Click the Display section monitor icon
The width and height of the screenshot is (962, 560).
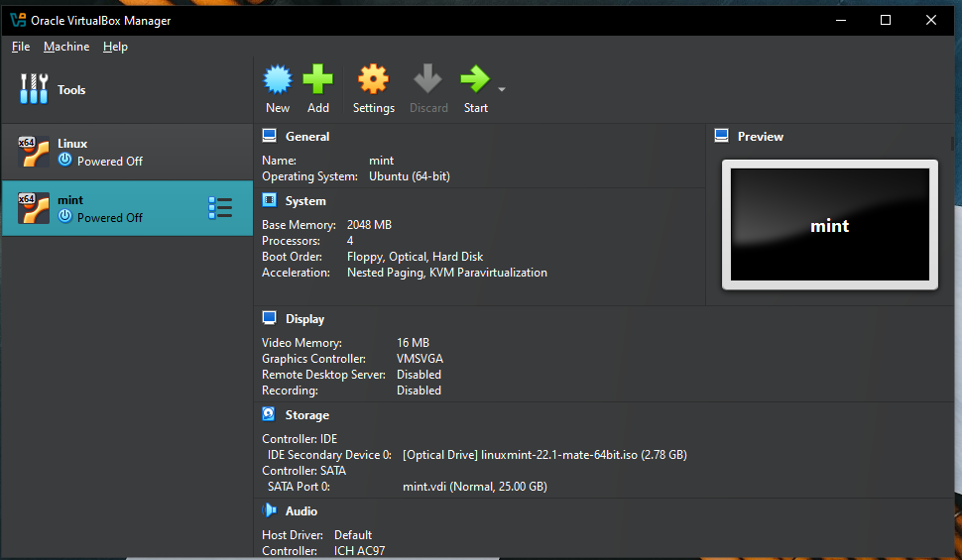pos(269,318)
